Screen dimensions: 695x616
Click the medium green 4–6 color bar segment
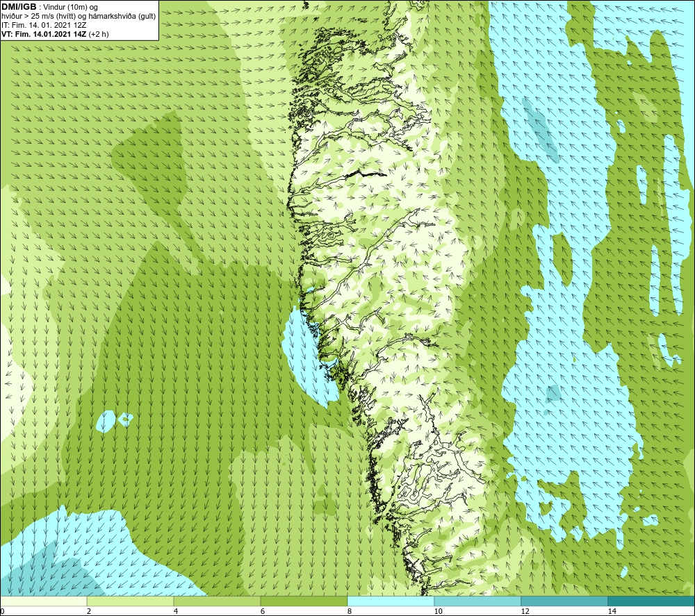[x=217, y=601]
